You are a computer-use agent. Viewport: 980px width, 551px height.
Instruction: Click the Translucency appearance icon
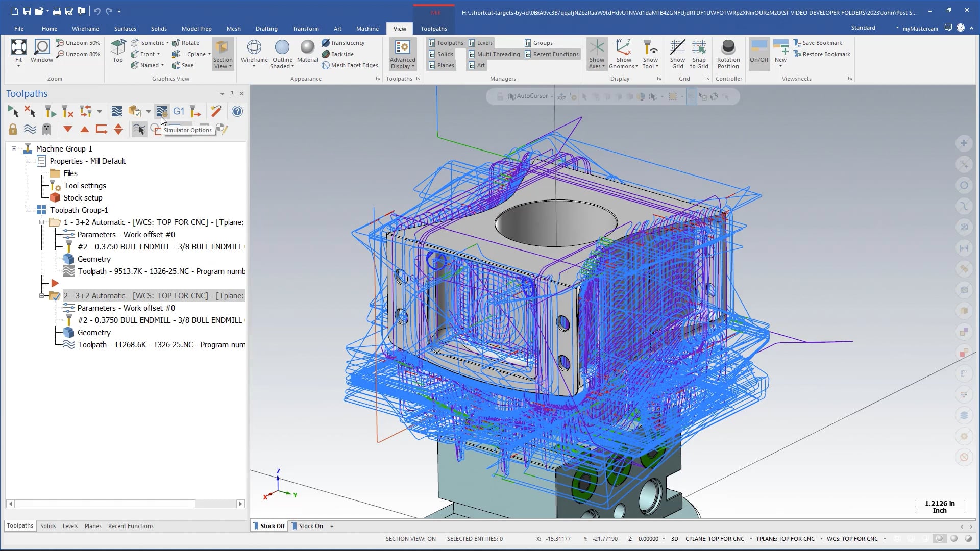point(325,42)
